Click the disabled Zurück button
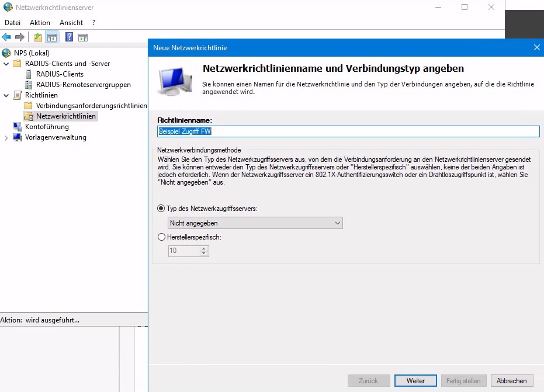This screenshot has height=392, width=544. (369, 380)
